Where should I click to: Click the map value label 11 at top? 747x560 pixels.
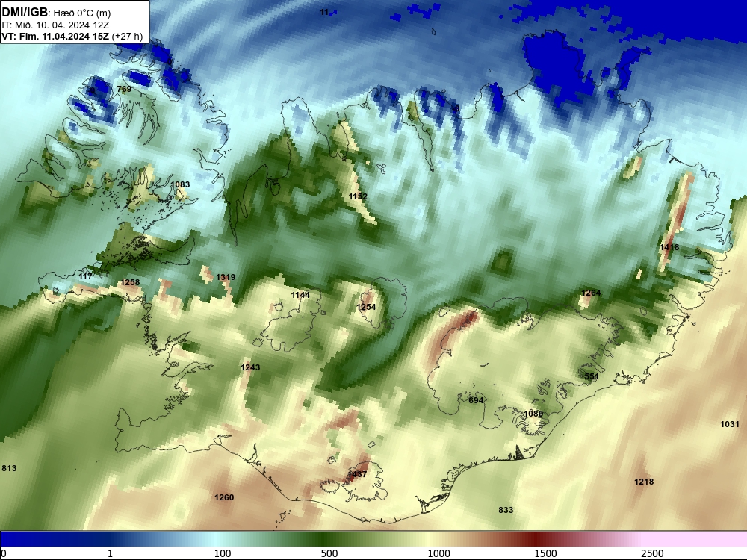[324, 13]
